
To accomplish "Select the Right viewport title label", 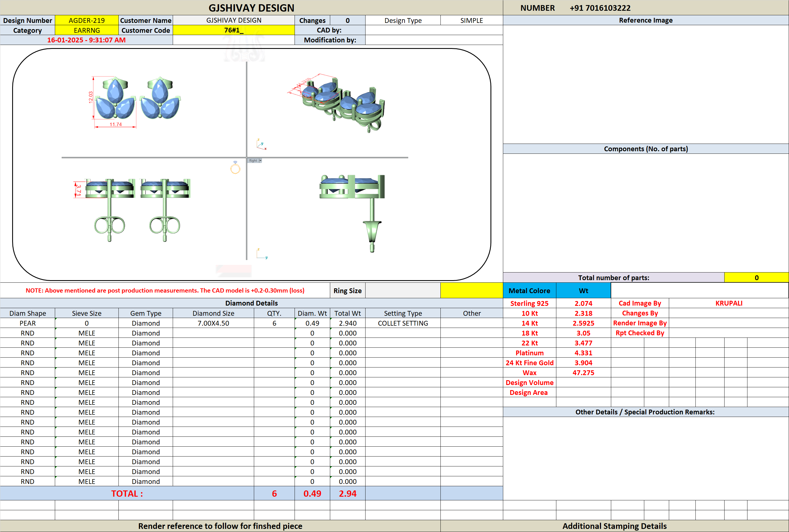I will click(x=253, y=161).
